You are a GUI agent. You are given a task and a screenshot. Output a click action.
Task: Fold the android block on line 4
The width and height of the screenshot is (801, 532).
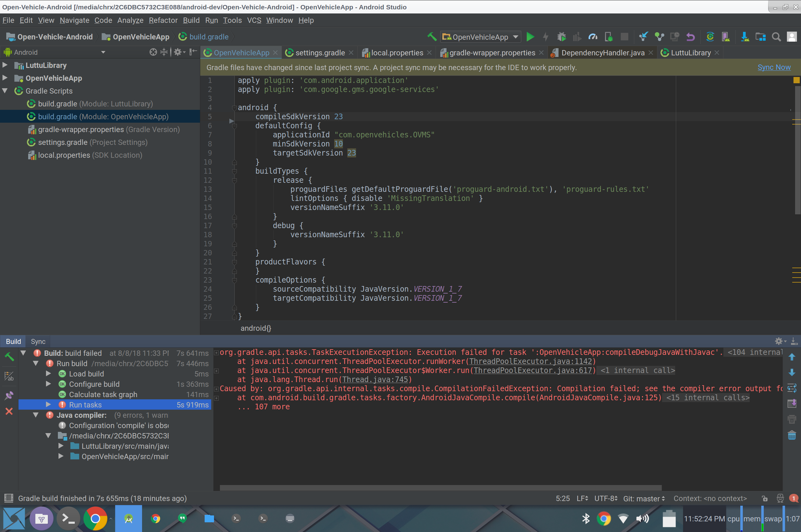[234, 108]
